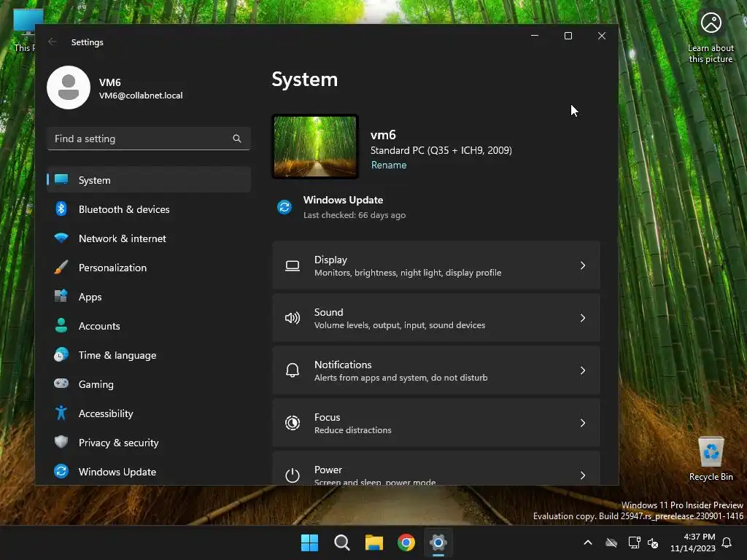747x560 pixels.
Task: Open Privacy & security page
Action: (149, 443)
